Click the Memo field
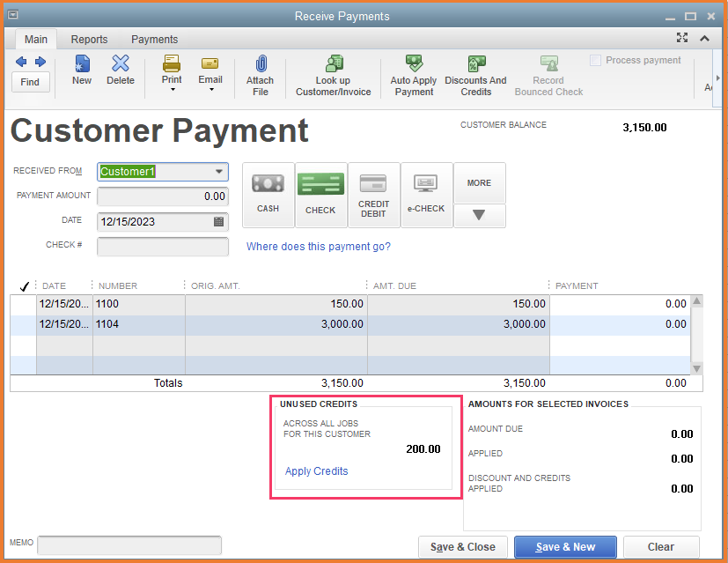 (x=129, y=544)
